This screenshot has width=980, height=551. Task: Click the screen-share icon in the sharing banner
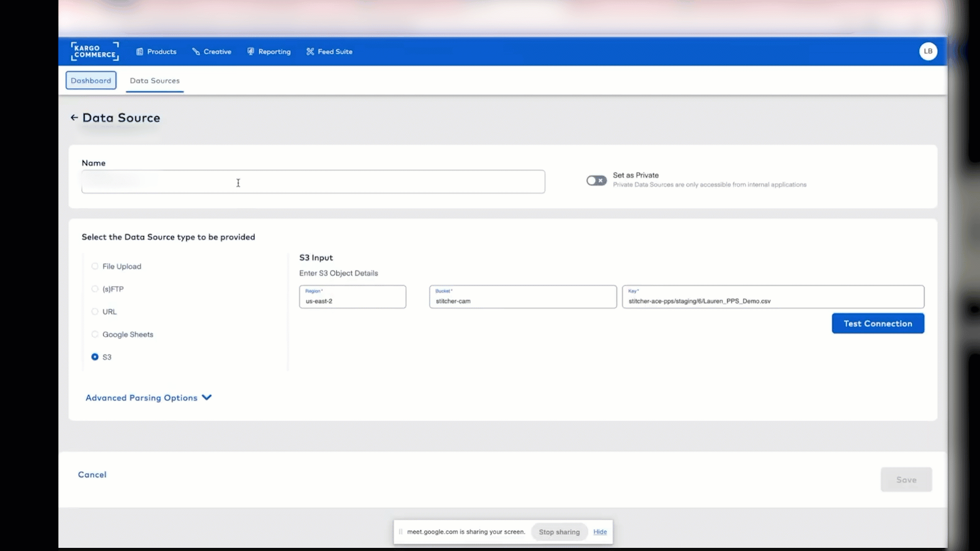[x=401, y=532]
